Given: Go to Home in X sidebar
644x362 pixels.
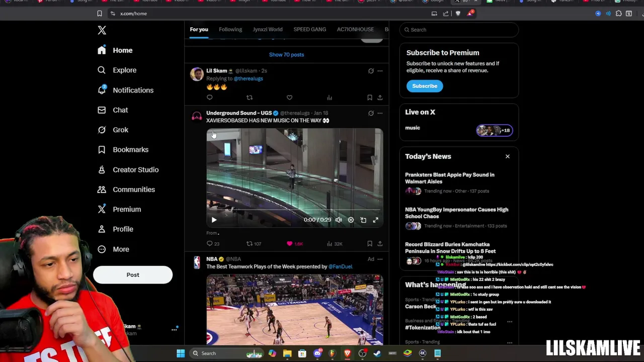Looking at the screenshot, I should [x=115, y=50].
